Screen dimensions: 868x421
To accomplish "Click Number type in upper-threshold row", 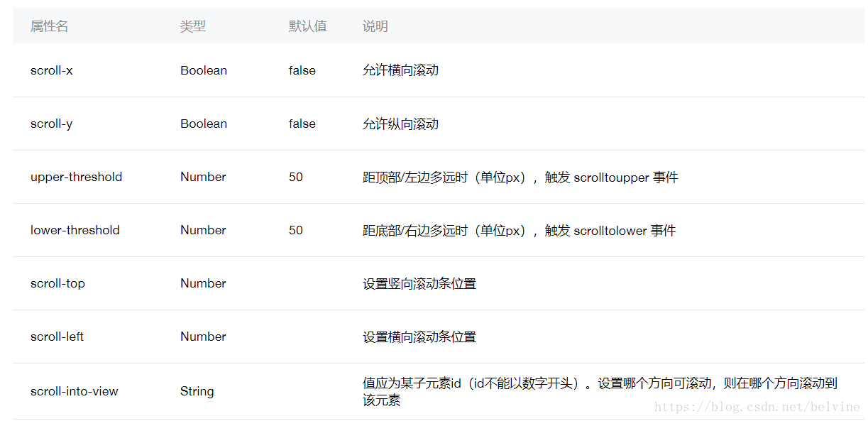I will tap(203, 177).
